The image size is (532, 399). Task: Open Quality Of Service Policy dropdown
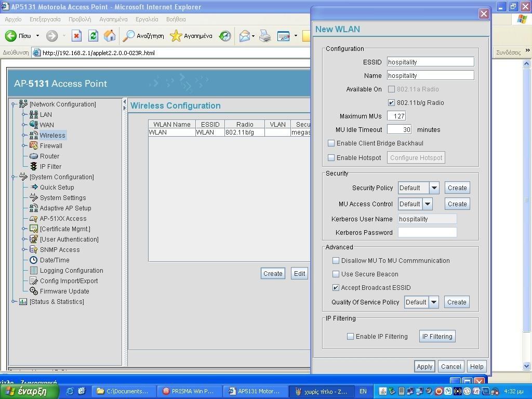[434, 302]
